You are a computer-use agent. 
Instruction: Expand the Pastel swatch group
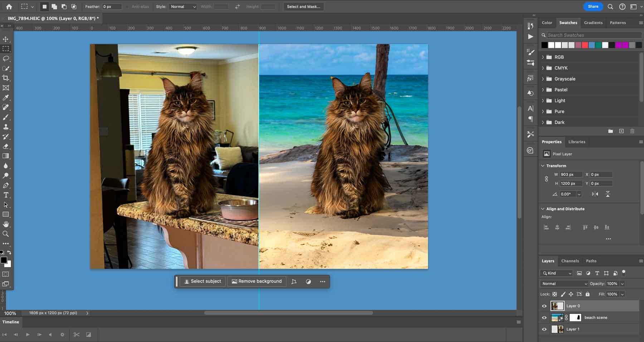[543, 90]
